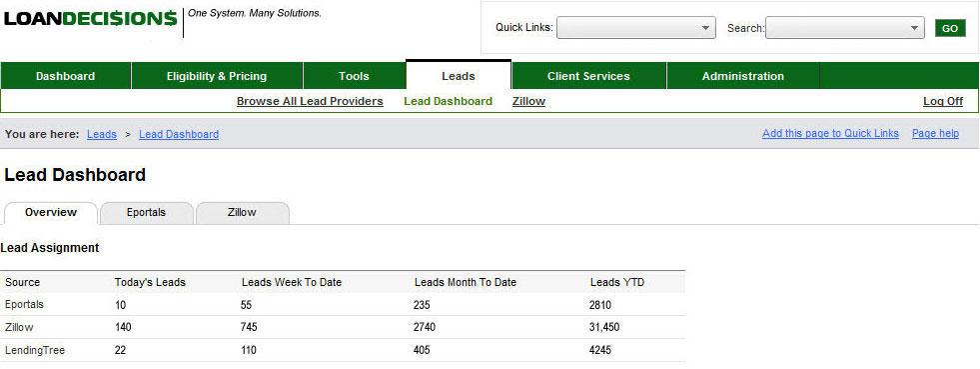The image size is (980, 369).
Task: Open the Zillow submenu link
Action: (528, 101)
